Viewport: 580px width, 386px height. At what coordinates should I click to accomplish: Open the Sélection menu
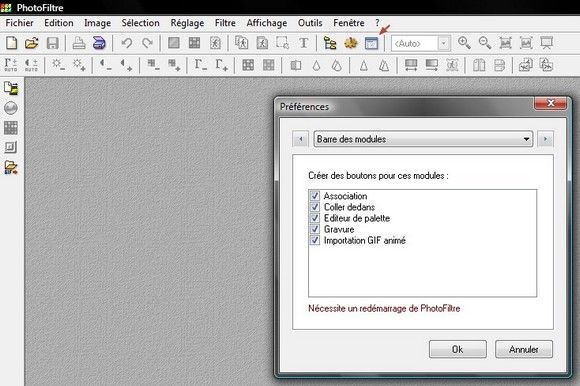[x=141, y=23]
